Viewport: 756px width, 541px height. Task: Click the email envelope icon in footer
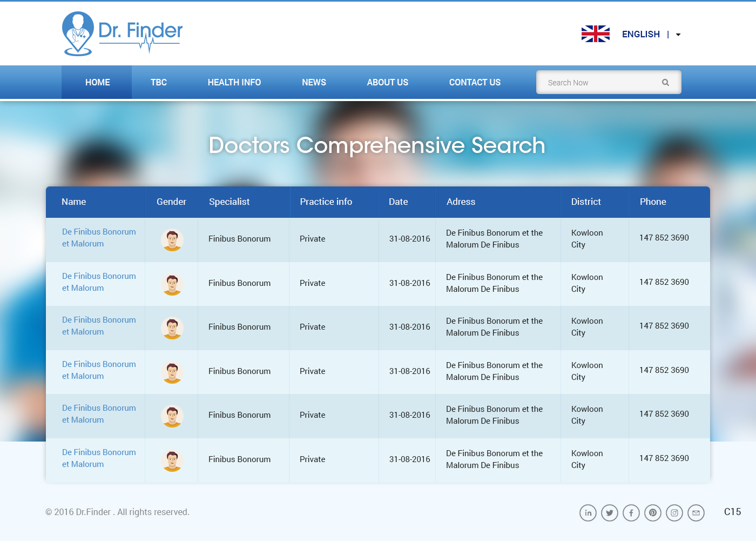pos(696,513)
